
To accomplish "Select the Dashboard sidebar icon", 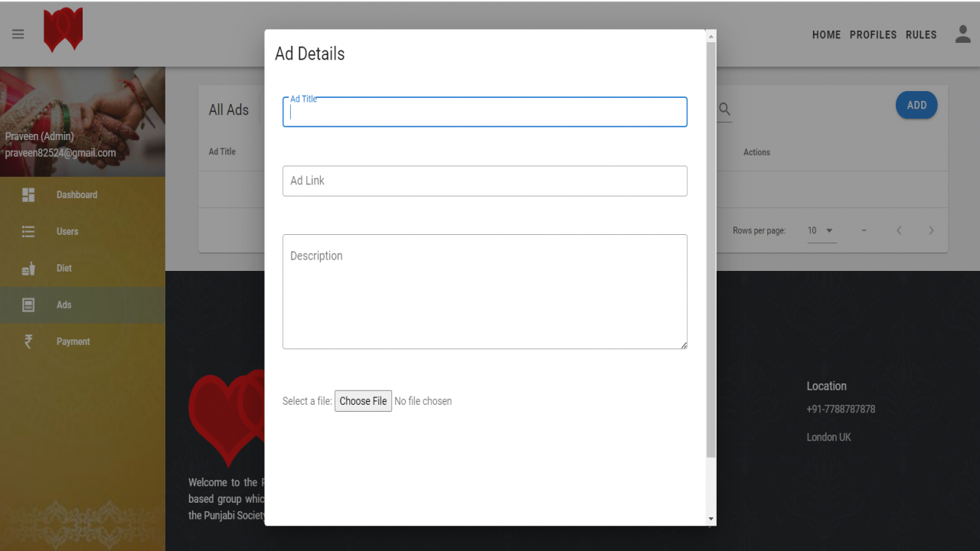I will [28, 194].
